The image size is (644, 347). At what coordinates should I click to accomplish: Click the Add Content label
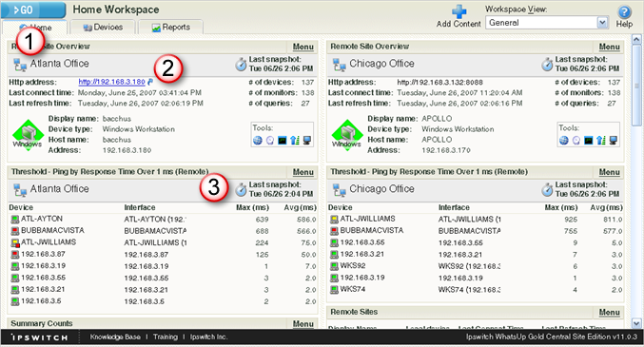point(459,24)
